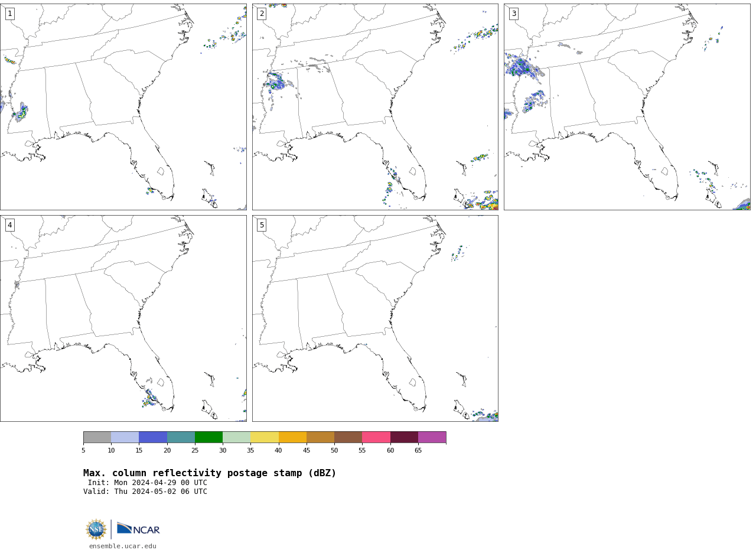Image resolution: width=756 pixels, height=553 pixels.
Task: Click the number 1 panel label
Action: point(9,14)
